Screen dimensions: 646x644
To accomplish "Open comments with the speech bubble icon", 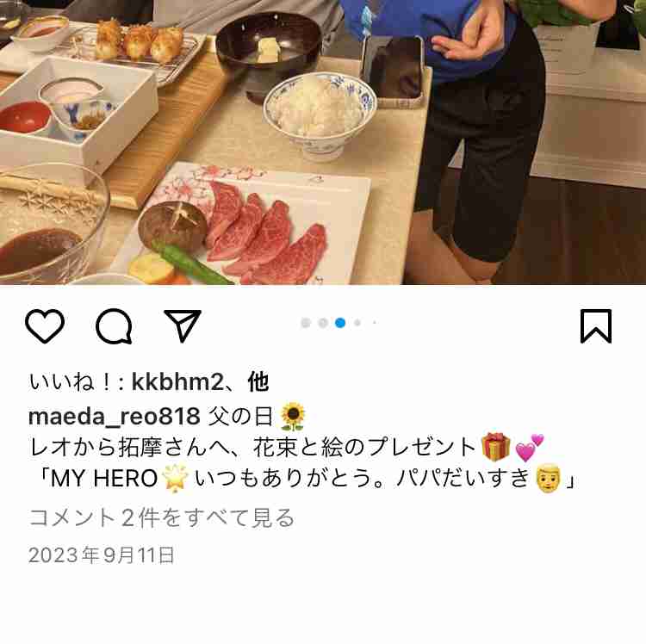I will [x=114, y=325].
